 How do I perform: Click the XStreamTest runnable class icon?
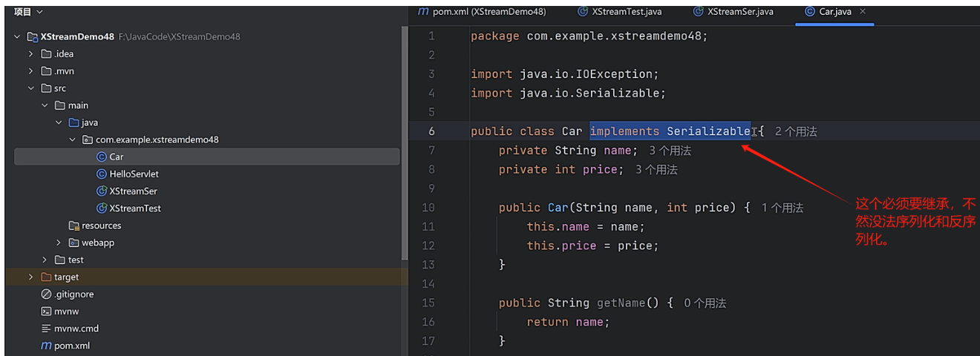point(102,208)
